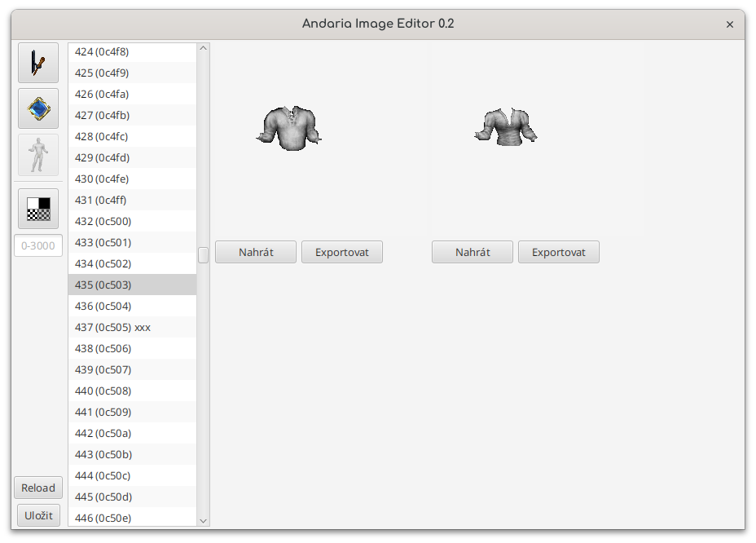Click the sword and torch icon button
Viewport: 756px width, 543px height.
click(x=38, y=63)
